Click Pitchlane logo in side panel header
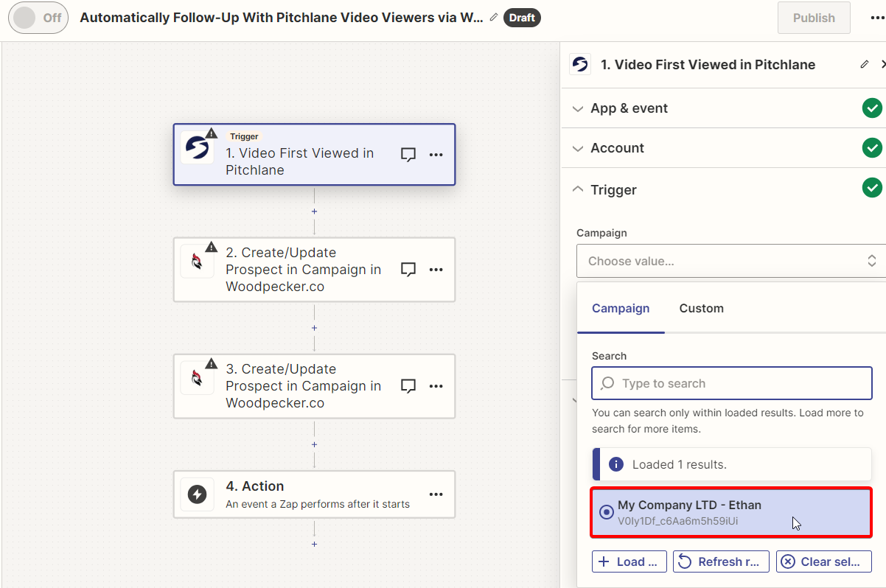Viewport: 886px width, 588px height. [580, 64]
